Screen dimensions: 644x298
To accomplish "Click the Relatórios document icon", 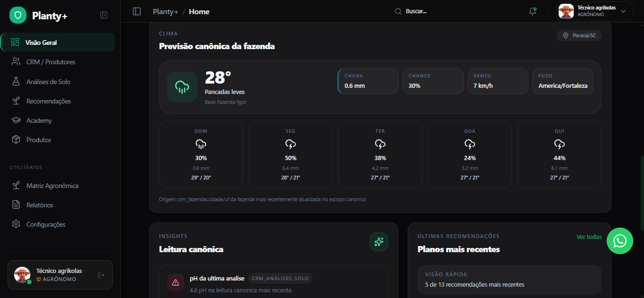I will [x=16, y=205].
